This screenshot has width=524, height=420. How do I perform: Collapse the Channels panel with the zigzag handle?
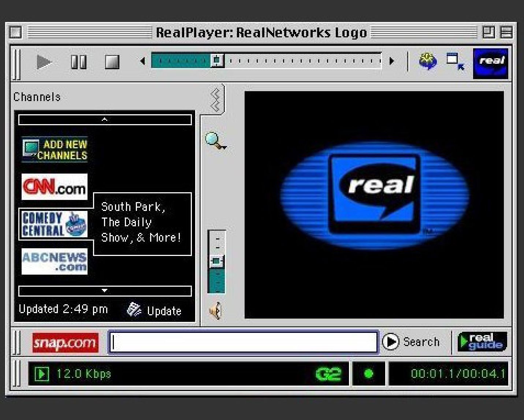[x=216, y=100]
